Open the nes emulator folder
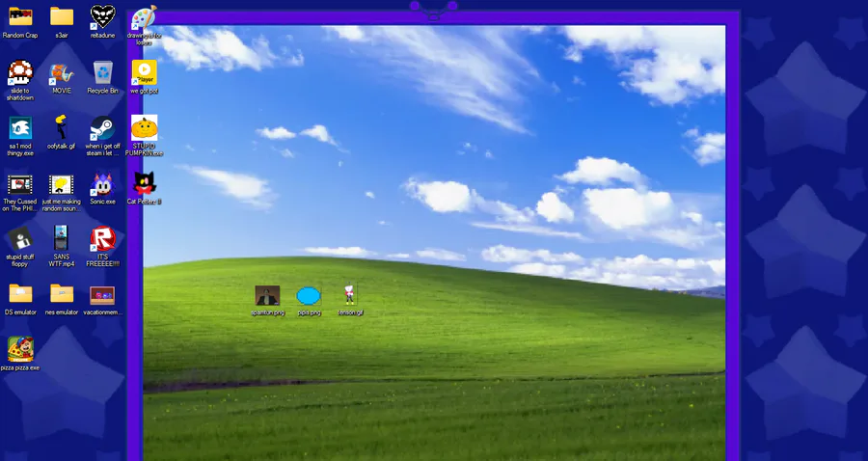 click(62, 294)
